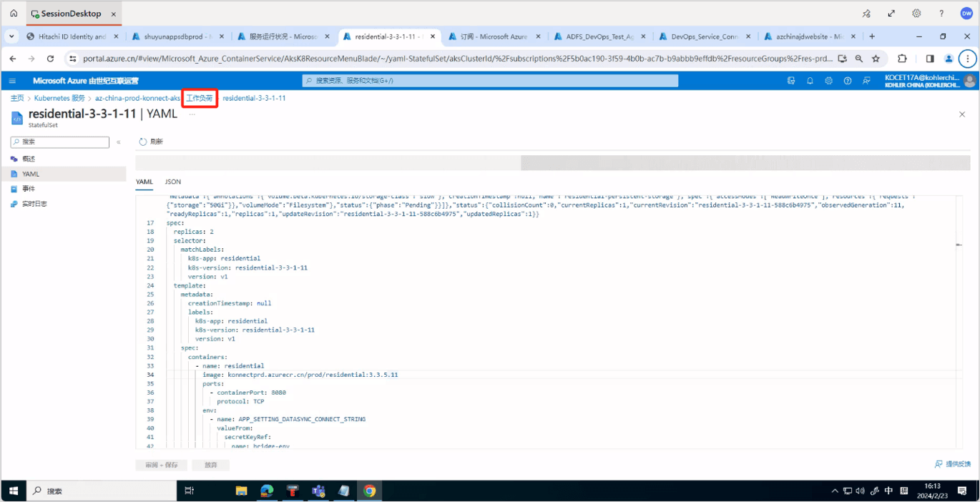Select 事件 in the left menu
This screenshot has width=980, height=502.
29,189
